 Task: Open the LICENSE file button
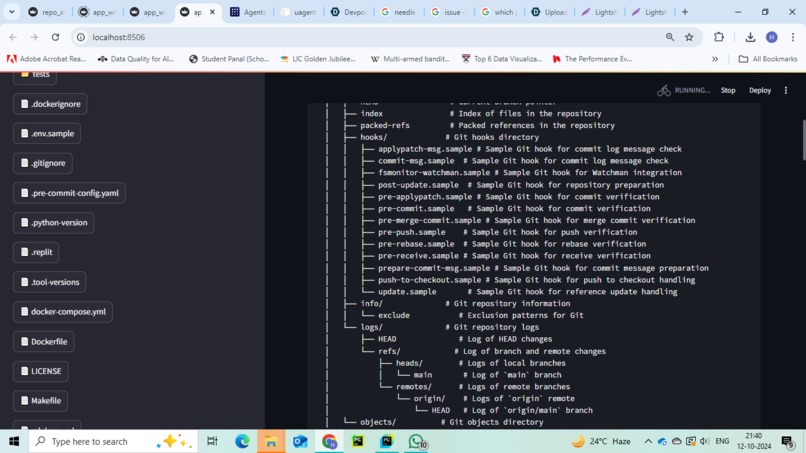(41, 371)
